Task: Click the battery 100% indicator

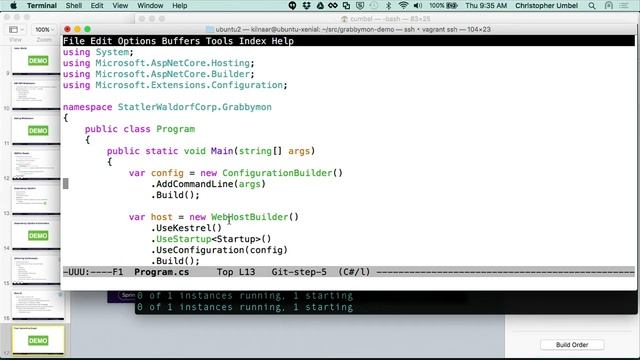Action: tap(443, 6)
